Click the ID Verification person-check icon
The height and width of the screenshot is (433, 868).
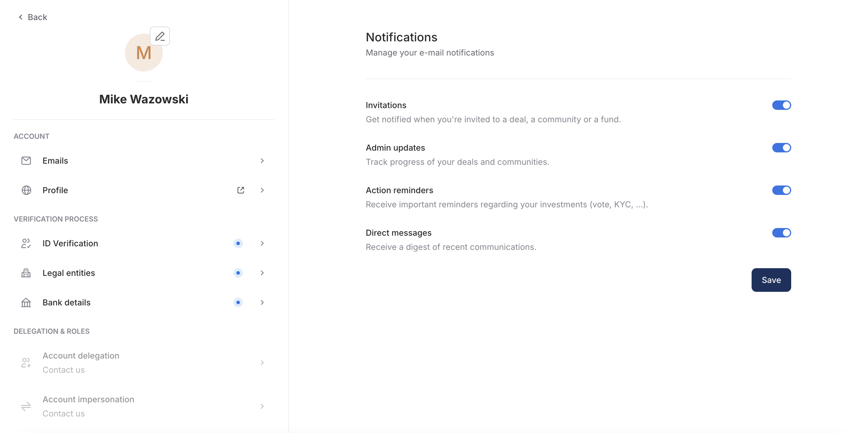[26, 243]
